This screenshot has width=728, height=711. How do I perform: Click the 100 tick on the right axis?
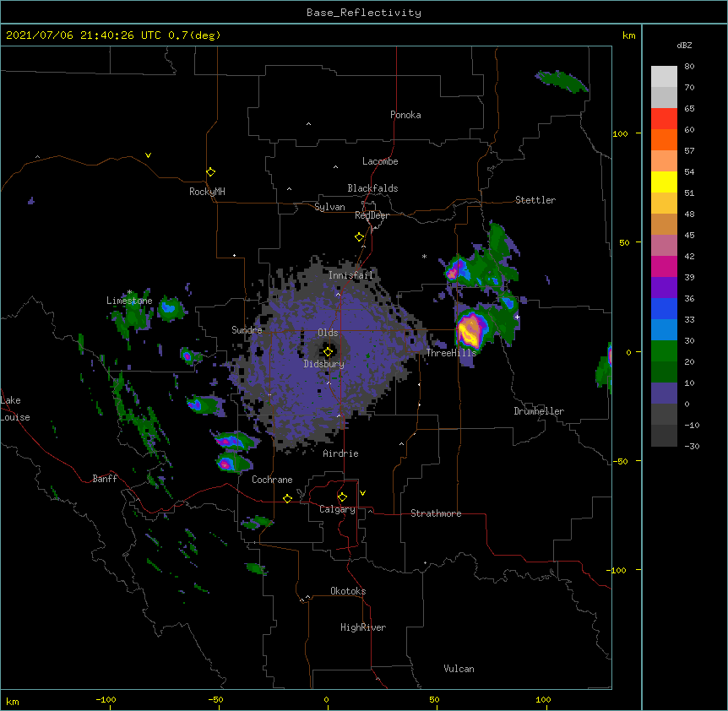click(x=620, y=133)
